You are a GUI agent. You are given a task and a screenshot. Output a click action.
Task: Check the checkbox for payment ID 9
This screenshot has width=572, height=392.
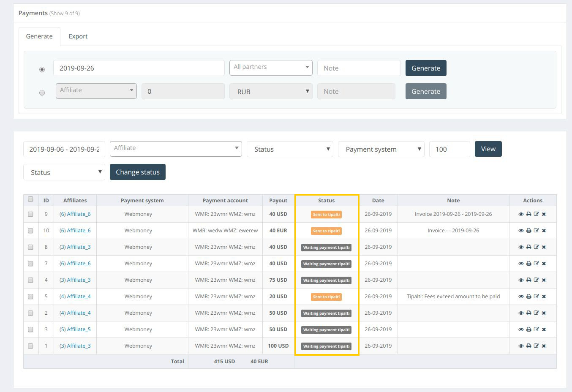[x=30, y=214]
